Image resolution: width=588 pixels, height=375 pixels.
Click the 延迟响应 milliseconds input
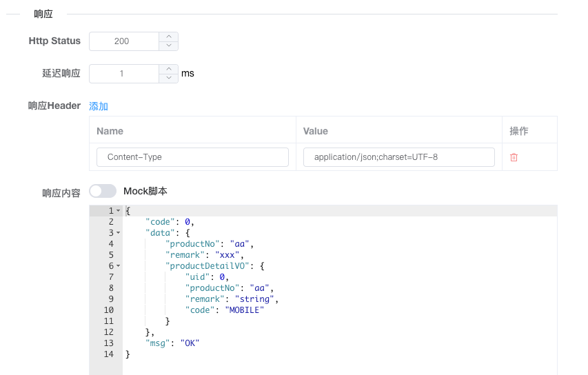pos(124,74)
